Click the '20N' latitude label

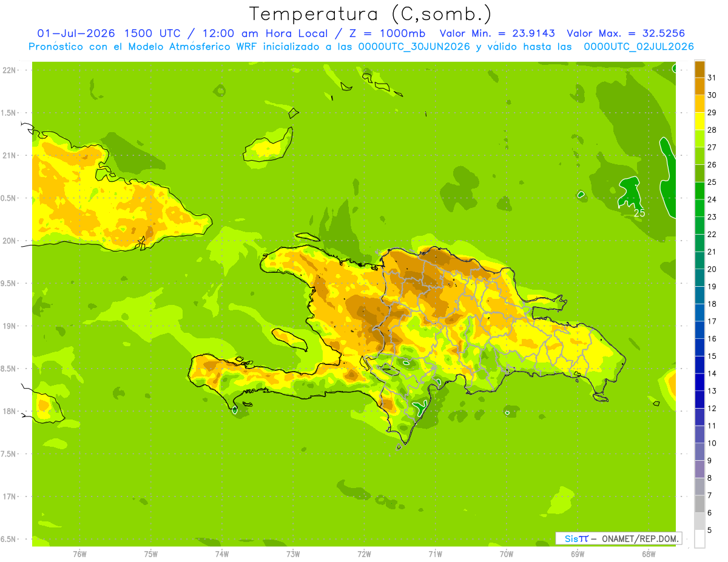9,241
